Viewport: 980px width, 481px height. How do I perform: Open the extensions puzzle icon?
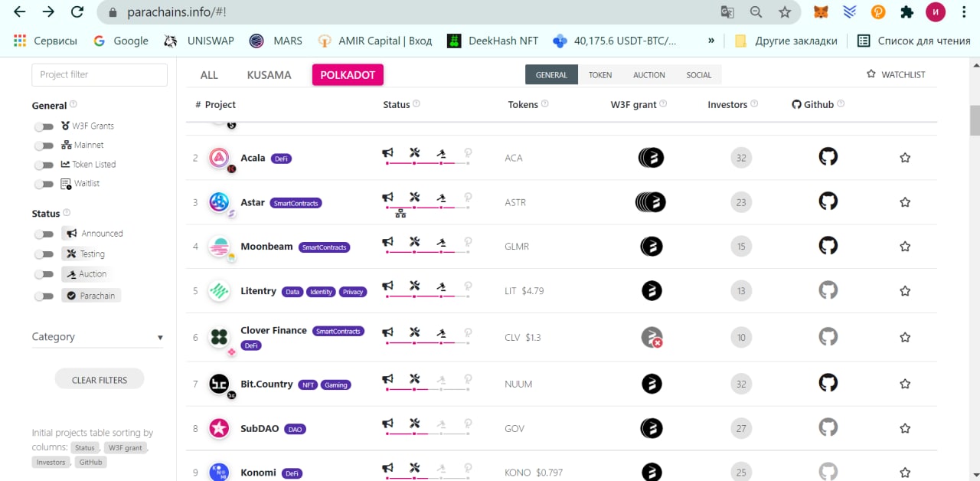point(907,12)
